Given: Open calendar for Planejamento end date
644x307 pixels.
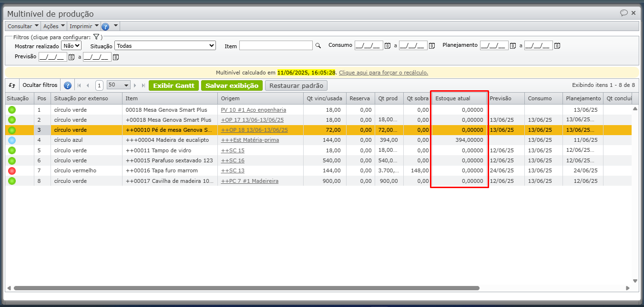Looking at the screenshot, I should 557,46.
